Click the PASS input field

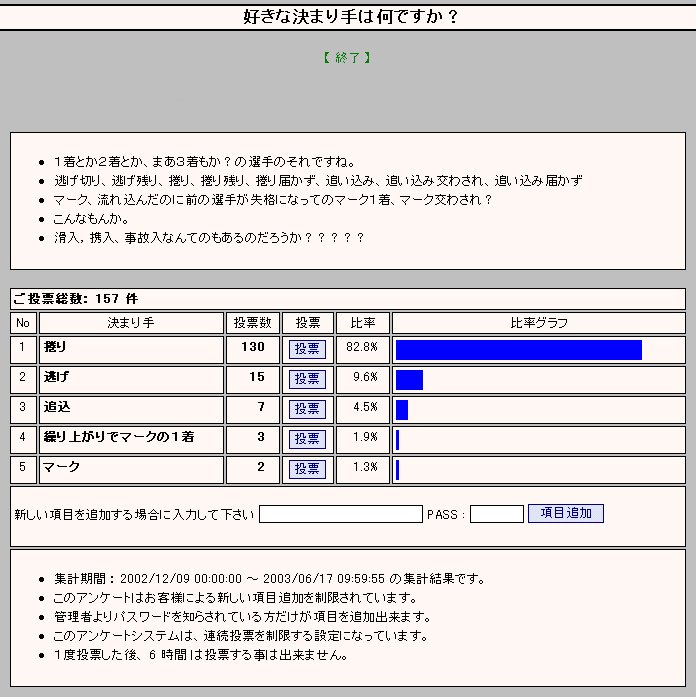pos(496,514)
